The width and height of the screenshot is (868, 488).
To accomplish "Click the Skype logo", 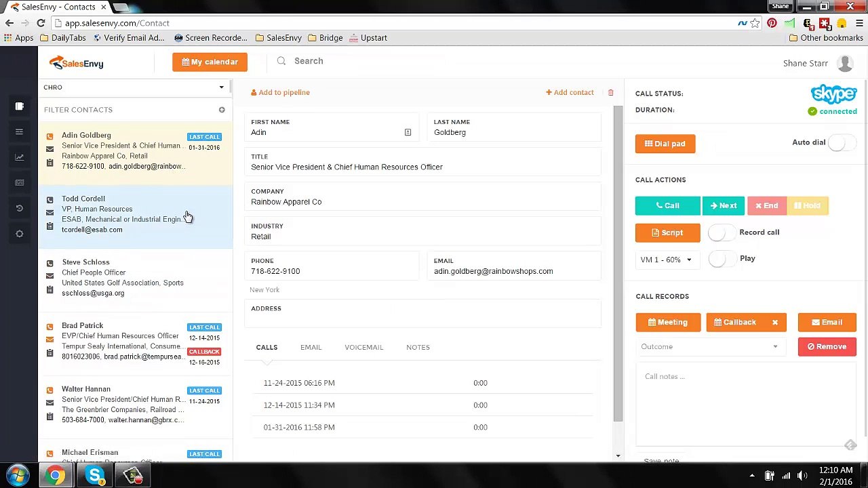I will [833, 94].
